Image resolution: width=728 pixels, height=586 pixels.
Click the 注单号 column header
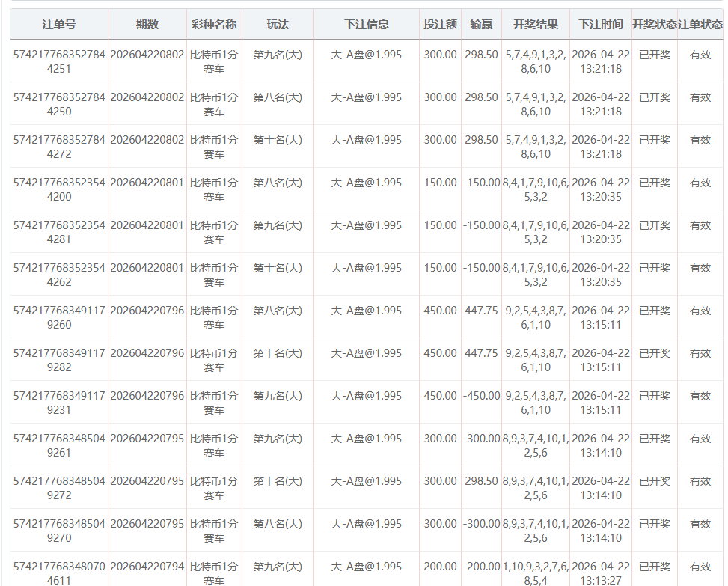click(58, 25)
